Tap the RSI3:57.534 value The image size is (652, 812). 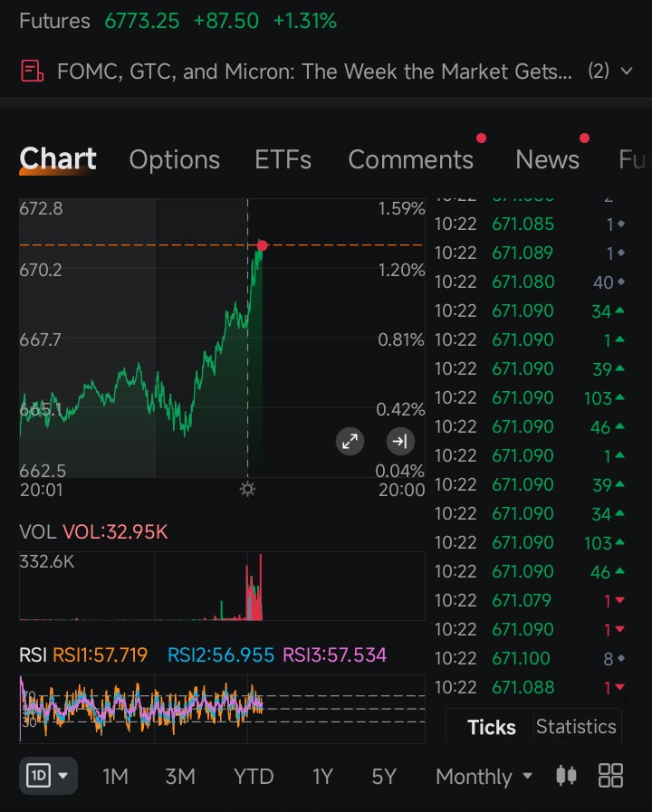point(334,655)
